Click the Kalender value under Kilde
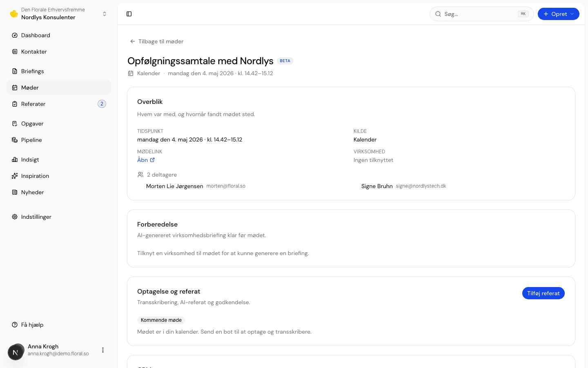Viewport: 588px width, 368px height. pyautogui.click(x=365, y=139)
